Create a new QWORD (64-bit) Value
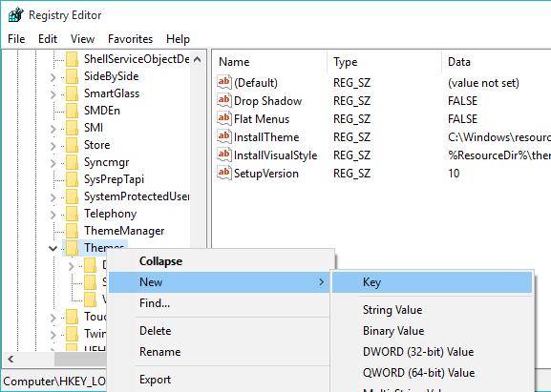Viewport: 551px width, 392px height. click(432, 373)
